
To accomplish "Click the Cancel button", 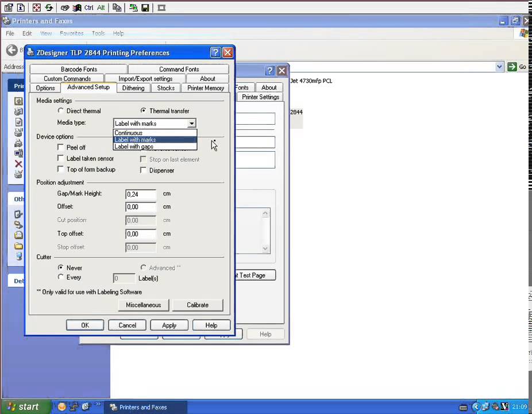I will tap(127, 325).
